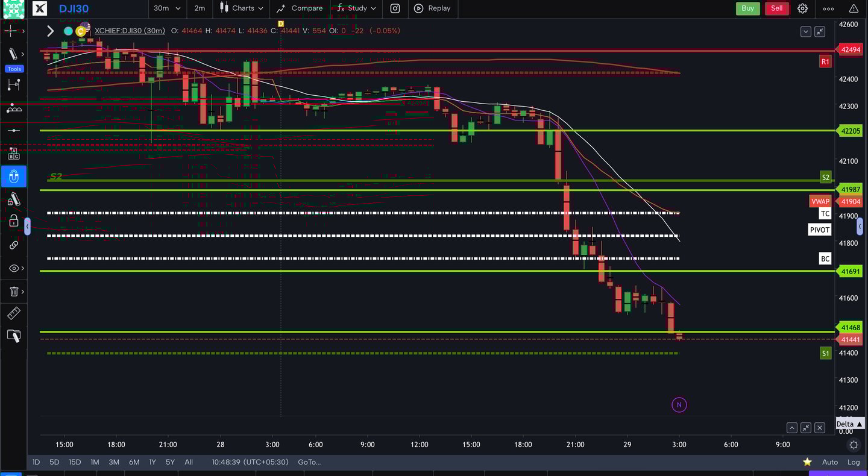
Task: Click the shrink pane arrows icon
Action: 820,32
